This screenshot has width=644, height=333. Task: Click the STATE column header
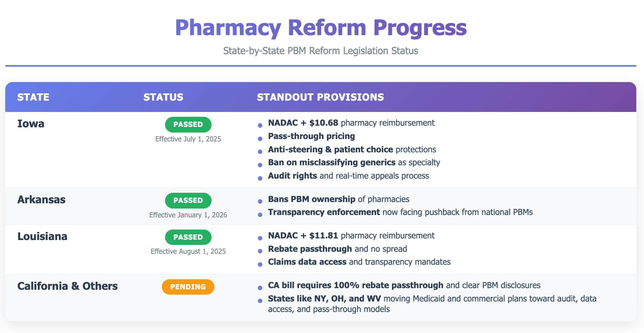click(33, 97)
